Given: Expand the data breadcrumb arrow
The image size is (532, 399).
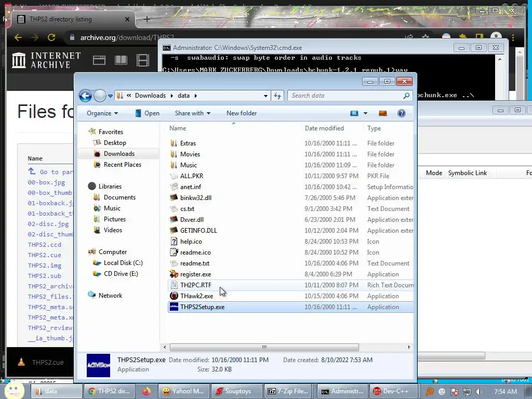Looking at the screenshot, I should pyautogui.click(x=196, y=96).
